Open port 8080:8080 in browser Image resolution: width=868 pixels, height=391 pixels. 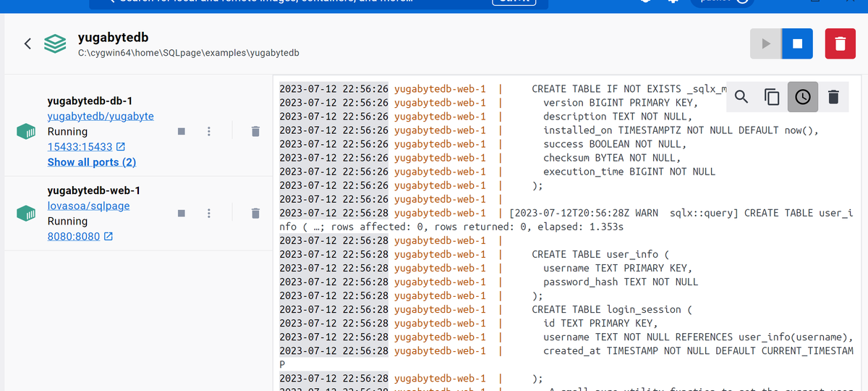click(73, 237)
